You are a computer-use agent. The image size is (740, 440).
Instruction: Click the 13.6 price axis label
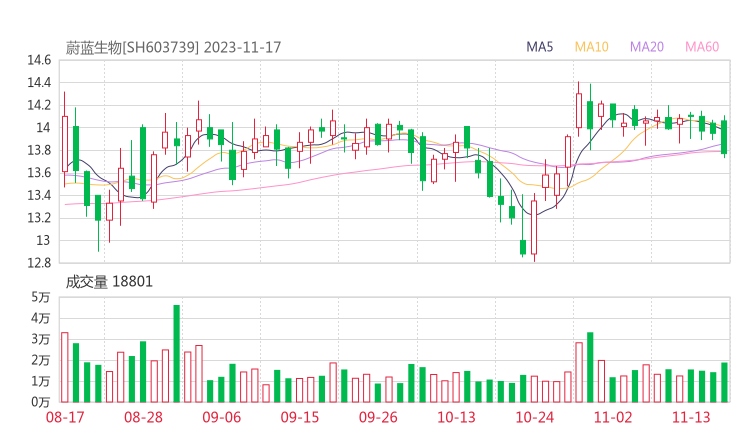(x=39, y=173)
